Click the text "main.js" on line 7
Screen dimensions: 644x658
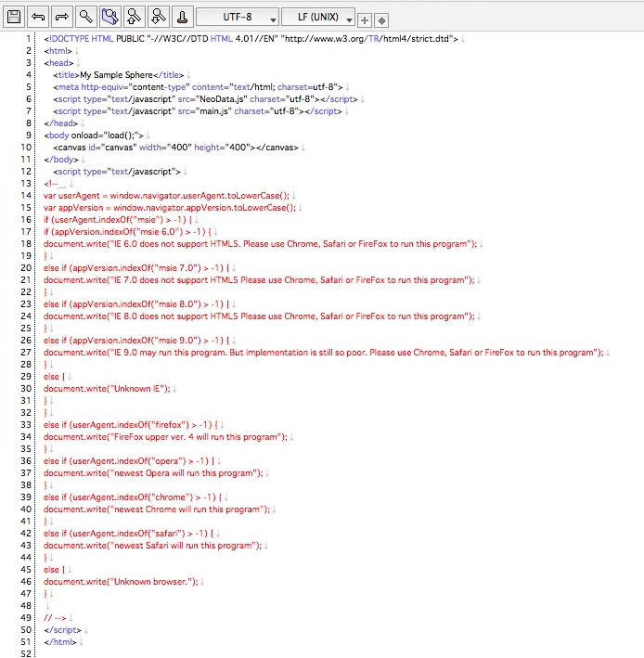pyautogui.click(x=213, y=111)
